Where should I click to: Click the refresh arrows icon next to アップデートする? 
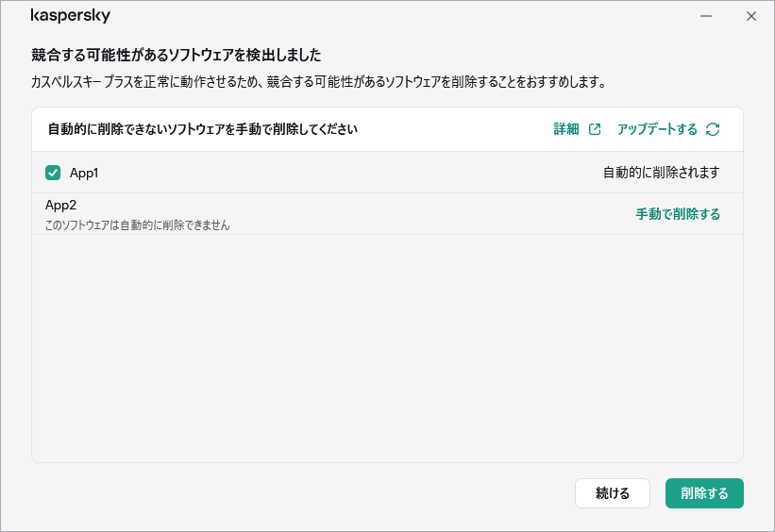click(713, 129)
